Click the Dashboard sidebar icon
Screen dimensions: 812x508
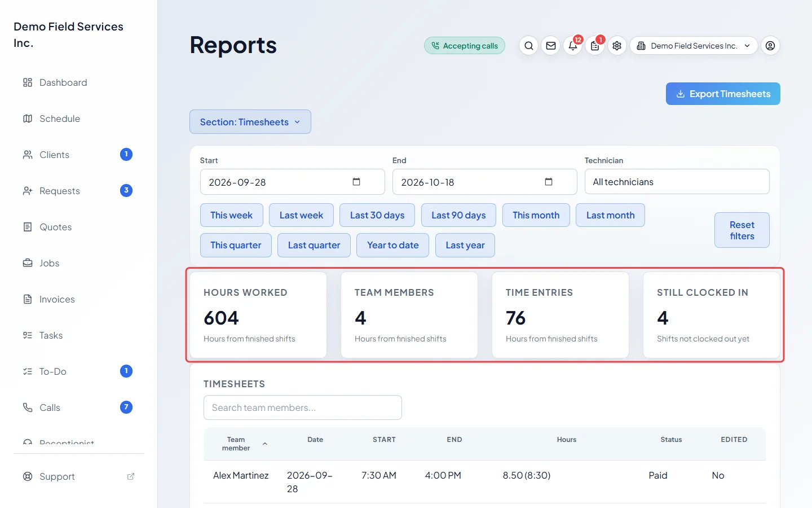click(28, 82)
